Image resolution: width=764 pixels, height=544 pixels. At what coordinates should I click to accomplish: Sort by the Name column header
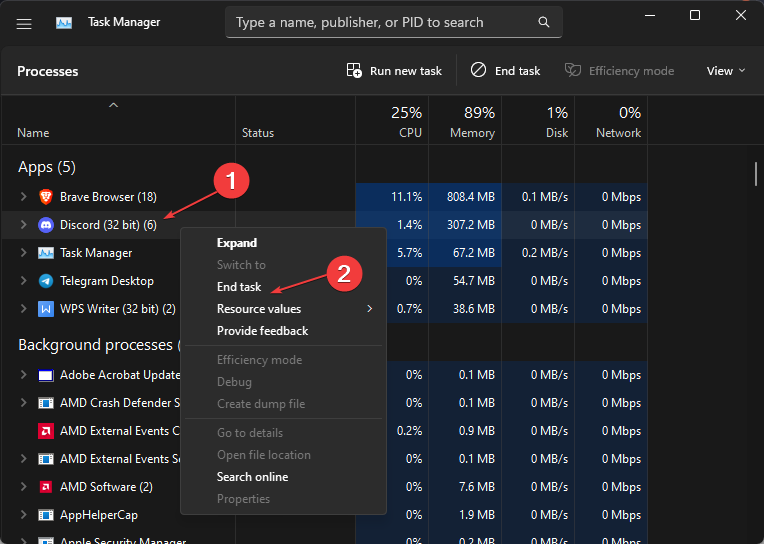pyautogui.click(x=118, y=120)
